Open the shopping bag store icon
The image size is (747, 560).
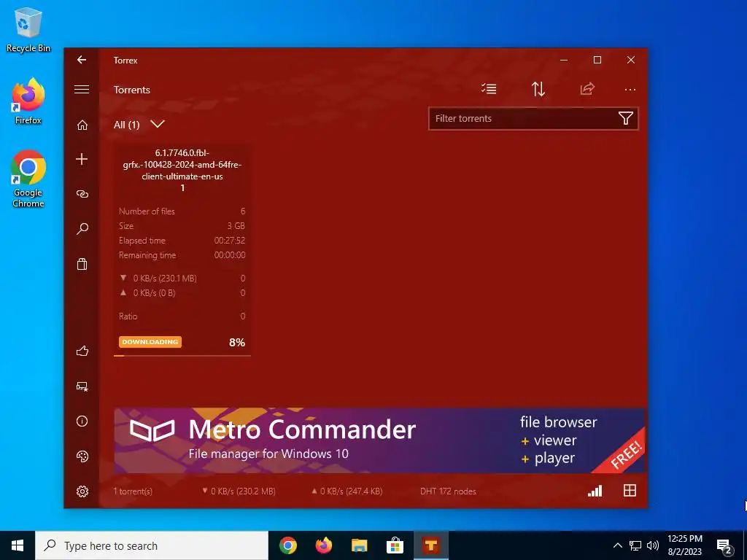pos(82,264)
